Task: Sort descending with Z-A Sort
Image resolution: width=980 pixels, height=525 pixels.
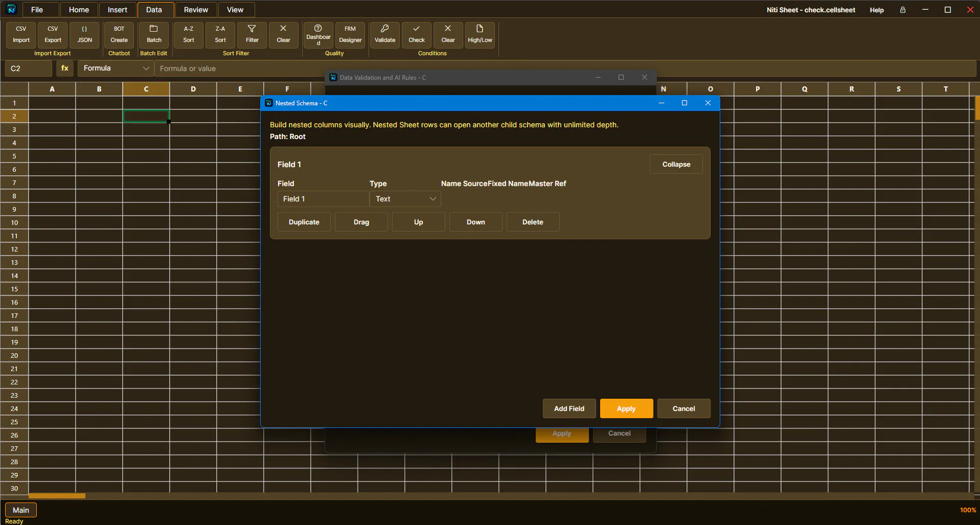Action: [220, 35]
